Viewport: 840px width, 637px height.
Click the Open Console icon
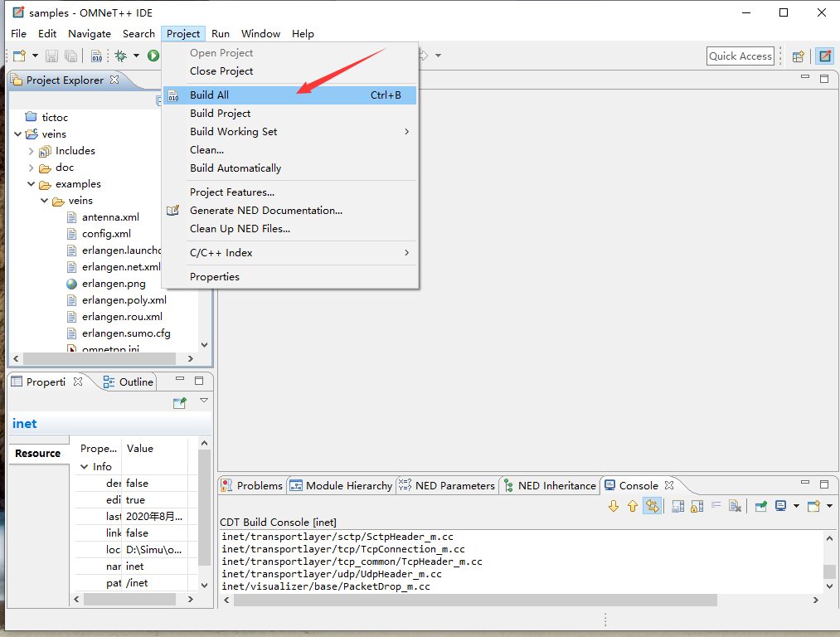[813, 506]
